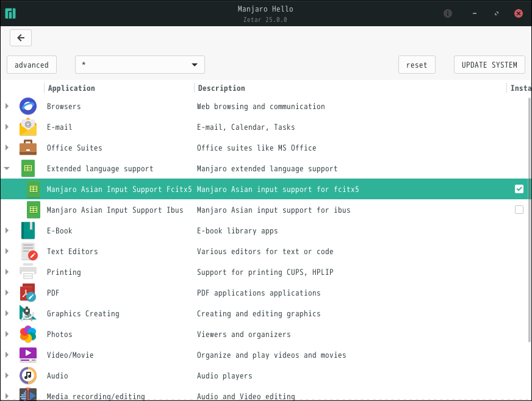
Task: Click 'E-book library apps' description
Action: (x=237, y=230)
